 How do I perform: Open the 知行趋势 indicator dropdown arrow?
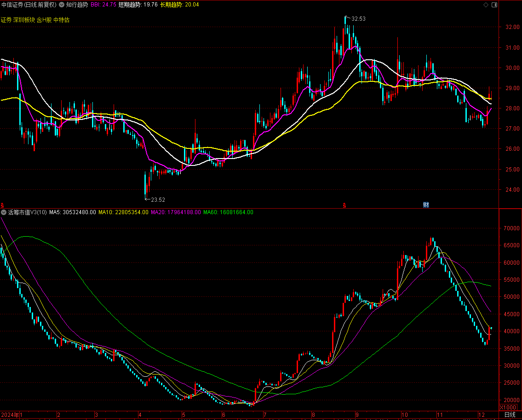(62, 5)
